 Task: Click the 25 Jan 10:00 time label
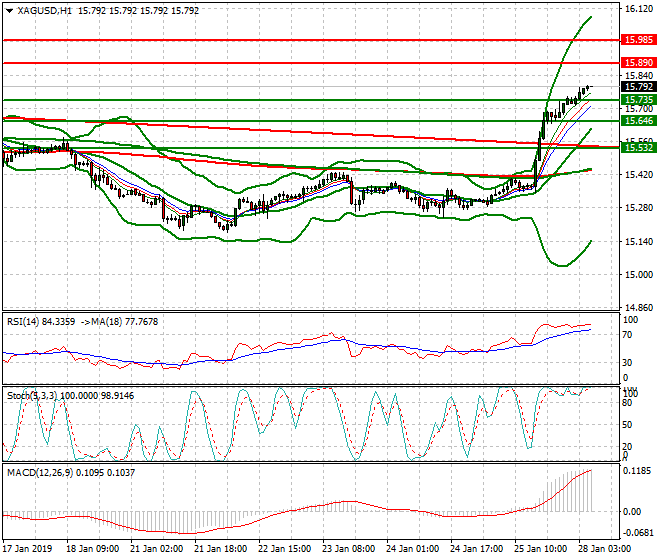tap(539, 550)
